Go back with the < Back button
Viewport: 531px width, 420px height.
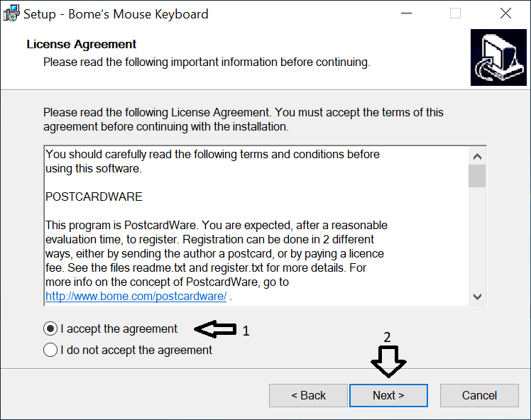(x=308, y=395)
